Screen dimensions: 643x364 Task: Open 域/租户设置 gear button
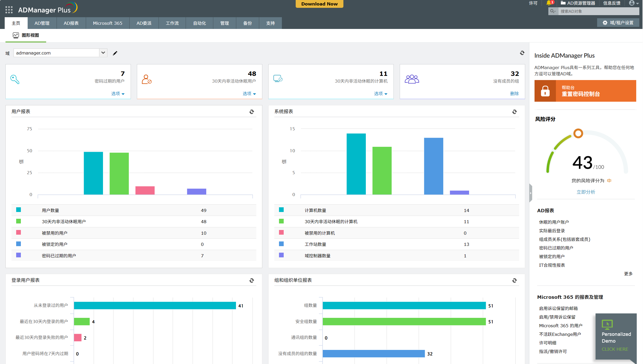pyautogui.click(x=618, y=23)
